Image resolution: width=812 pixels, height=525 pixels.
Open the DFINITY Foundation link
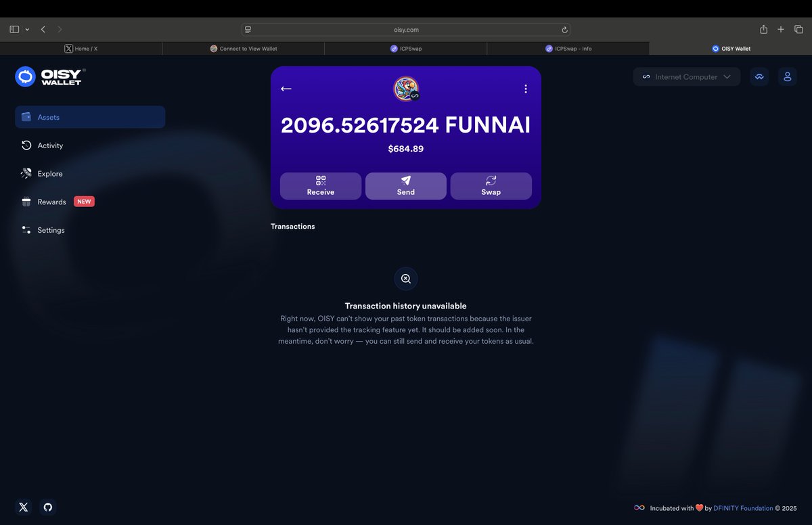point(743,508)
